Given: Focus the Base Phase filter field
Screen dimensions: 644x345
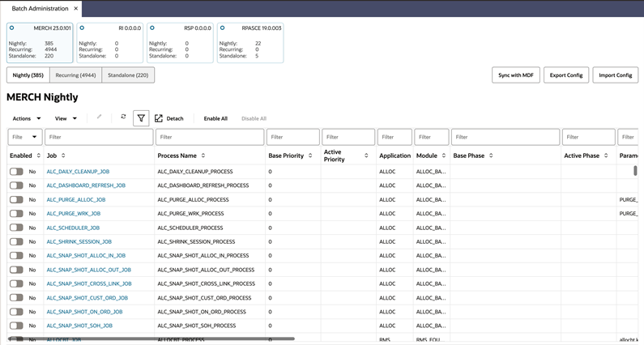Looking at the screenshot, I should 505,137.
